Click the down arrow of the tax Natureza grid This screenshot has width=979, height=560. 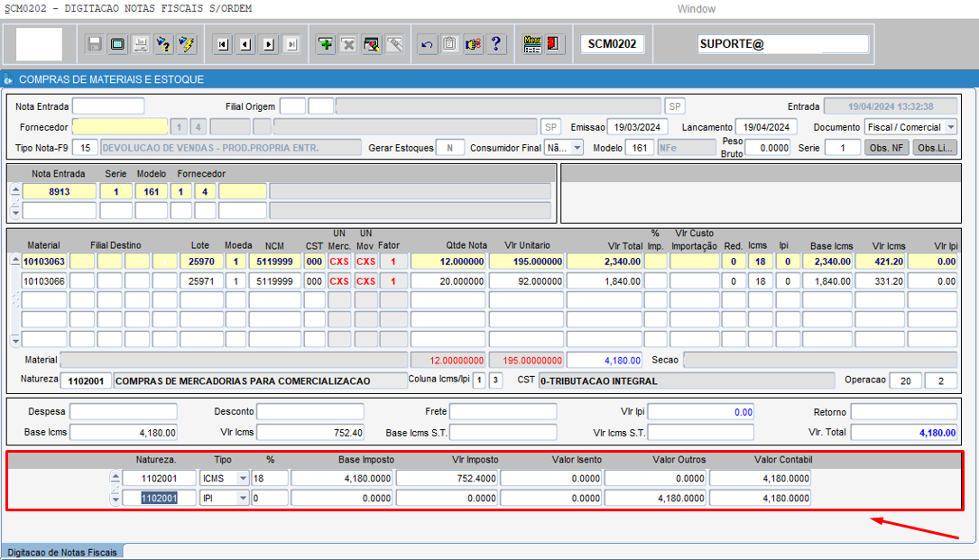(115, 500)
